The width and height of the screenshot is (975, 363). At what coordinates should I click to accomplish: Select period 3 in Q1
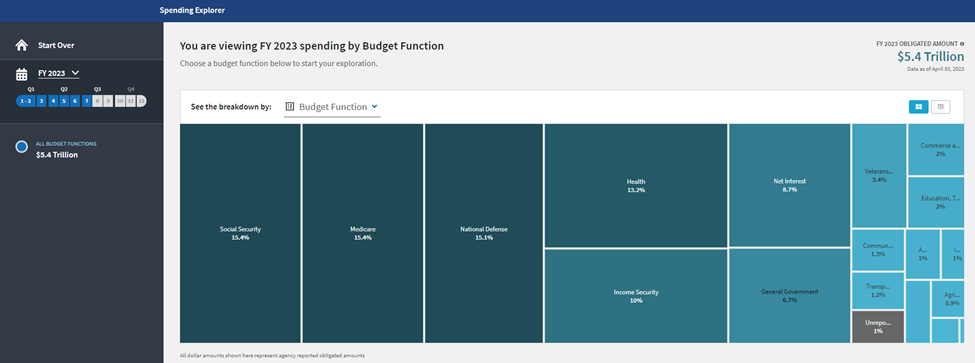pos(41,101)
